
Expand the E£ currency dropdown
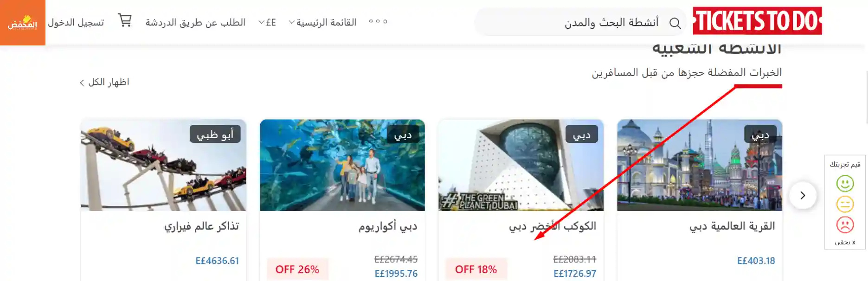[x=267, y=22]
